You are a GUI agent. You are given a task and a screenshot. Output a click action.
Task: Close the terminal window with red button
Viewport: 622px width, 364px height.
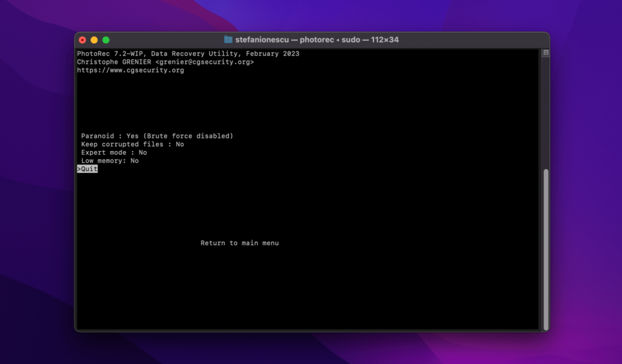click(83, 40)
